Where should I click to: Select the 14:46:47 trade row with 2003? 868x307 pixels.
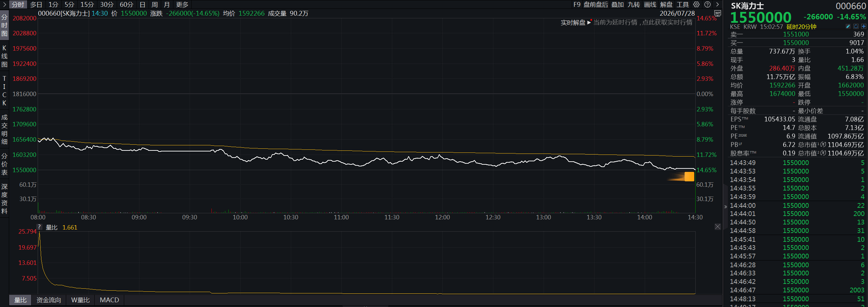pyautogui.click(x=797, y=290)
